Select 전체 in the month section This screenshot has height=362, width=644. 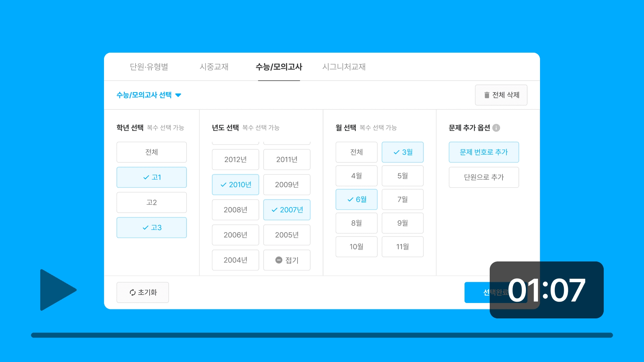[356, 152]
